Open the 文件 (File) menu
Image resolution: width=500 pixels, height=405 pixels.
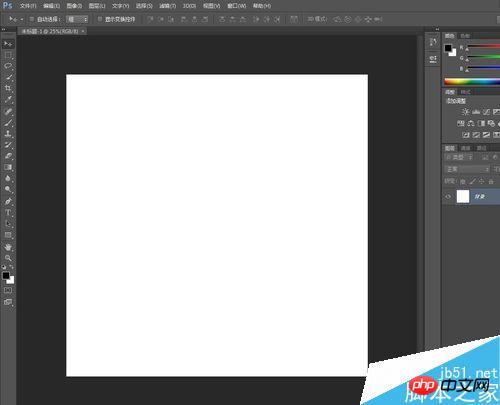pos(28,6)
